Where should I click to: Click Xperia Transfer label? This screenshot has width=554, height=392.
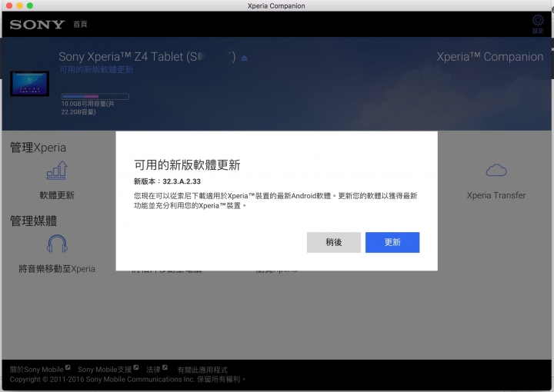click(x=496, y=195)
